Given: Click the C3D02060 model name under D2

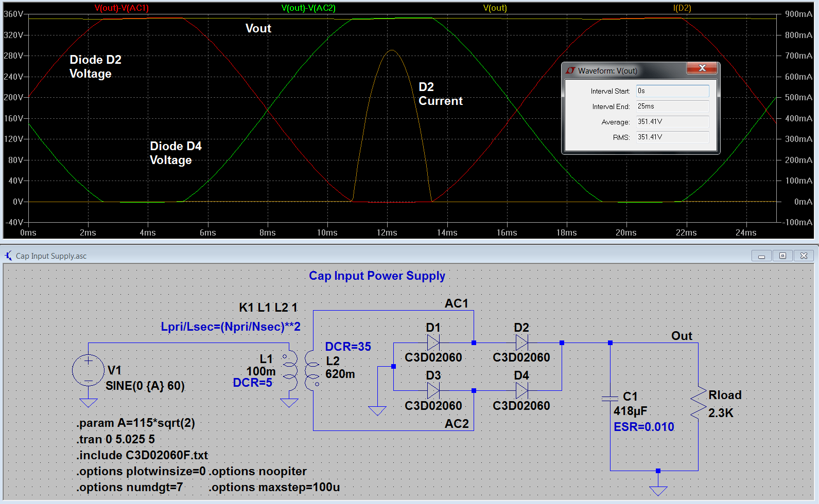Looking at the screenshot, I should [x=521, y=357].
